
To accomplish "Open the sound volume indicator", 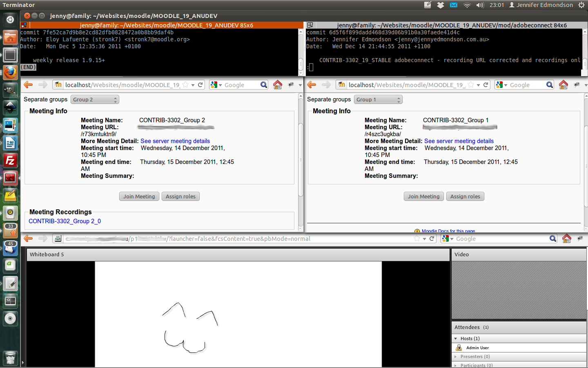I will pos(480,5).
